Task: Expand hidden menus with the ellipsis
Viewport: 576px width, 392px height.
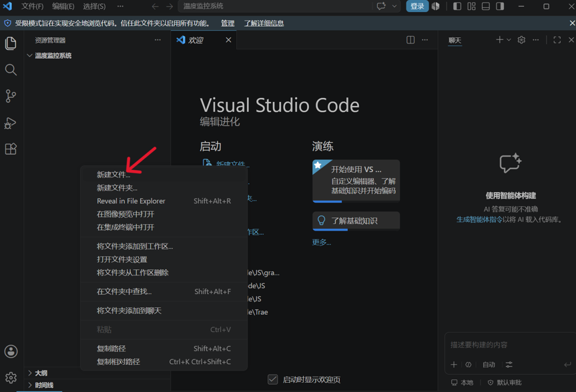Action: coord(121,6)
